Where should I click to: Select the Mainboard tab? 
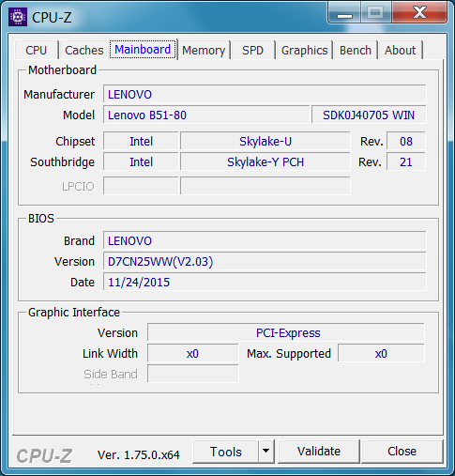tap(143, 49)
